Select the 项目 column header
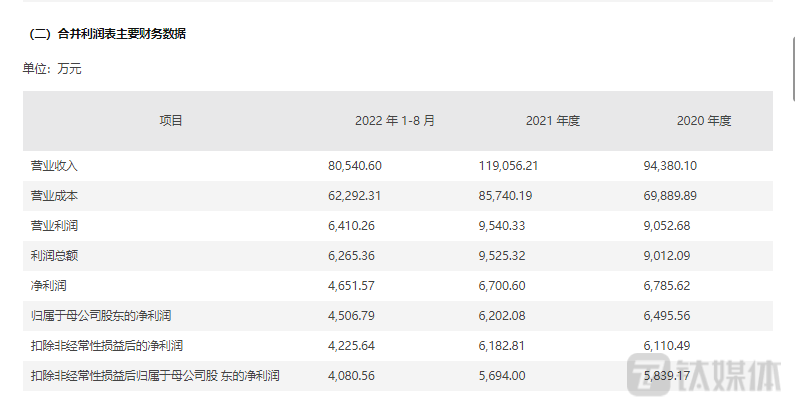795x411 pixels. tap(171, 121)
